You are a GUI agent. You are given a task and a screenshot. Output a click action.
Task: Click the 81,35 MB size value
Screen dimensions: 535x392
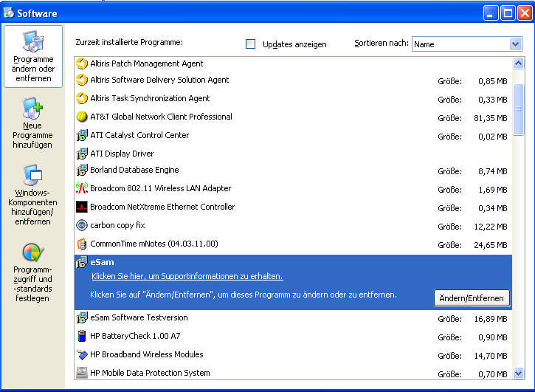point(490,118)
